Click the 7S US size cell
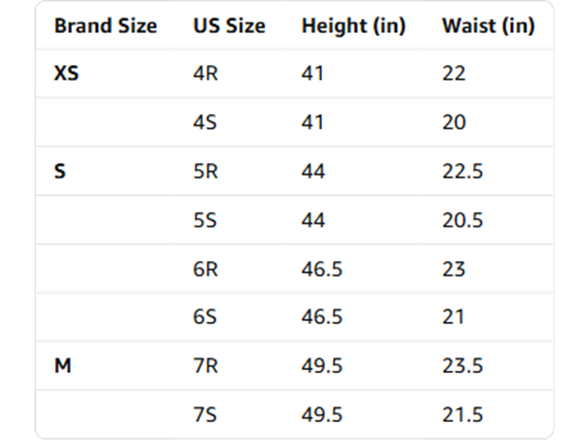588x441 pixels. click(x=205, y=415)
